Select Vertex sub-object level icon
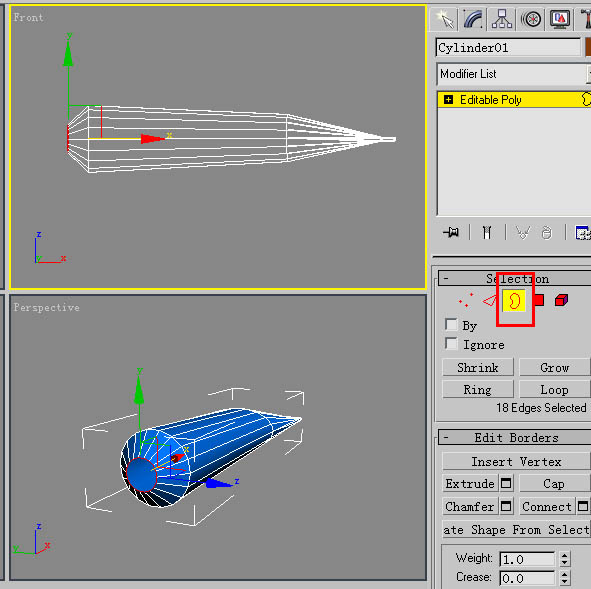The image size is (591, 589). [x=466, y=300]
